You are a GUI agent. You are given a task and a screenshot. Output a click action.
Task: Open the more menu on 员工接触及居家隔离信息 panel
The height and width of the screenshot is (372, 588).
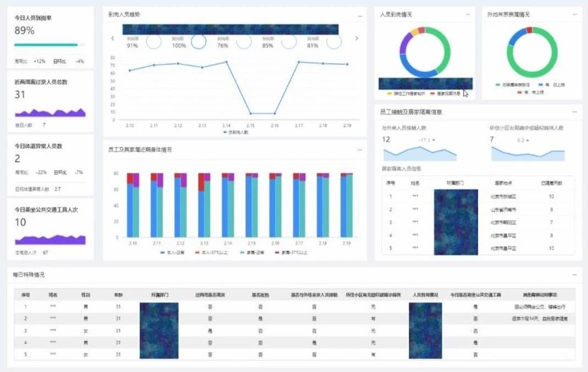pyautogui.click(x=575, y=112)
